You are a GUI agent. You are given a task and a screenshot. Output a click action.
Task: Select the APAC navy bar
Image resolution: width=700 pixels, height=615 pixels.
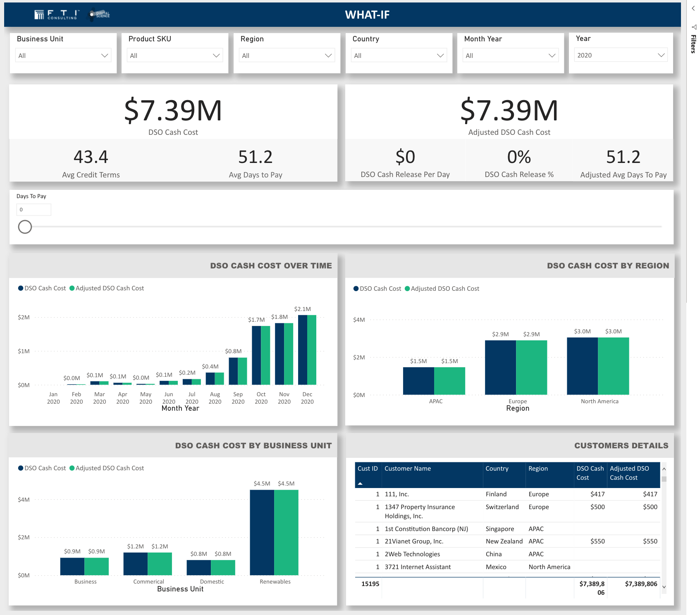tap(418, 381)
